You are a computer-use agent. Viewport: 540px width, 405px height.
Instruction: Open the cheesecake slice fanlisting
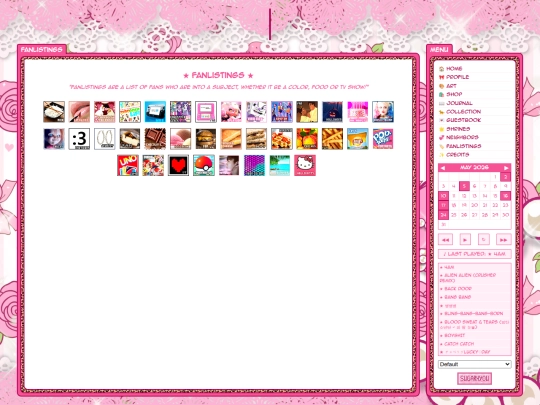point(130,139)
